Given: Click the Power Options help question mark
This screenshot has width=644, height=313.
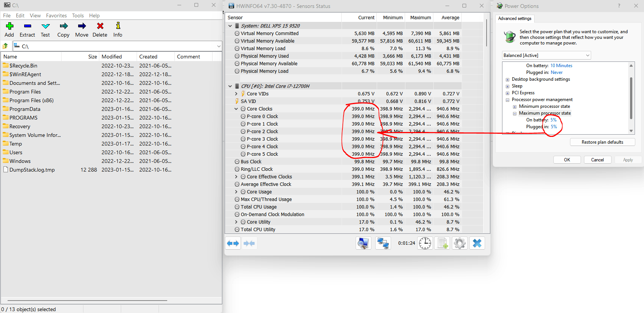Looking at the screenshot, I should click(619, 6).
